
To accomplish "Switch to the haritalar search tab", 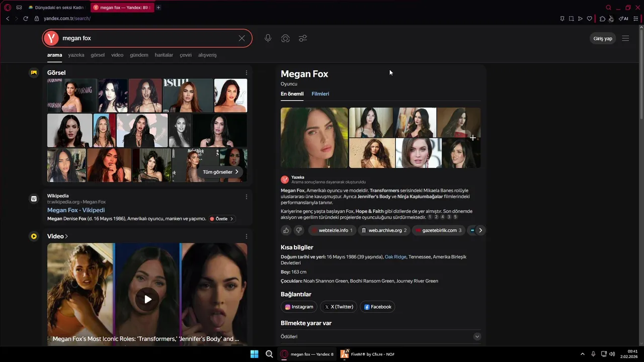I will point(164,55).
